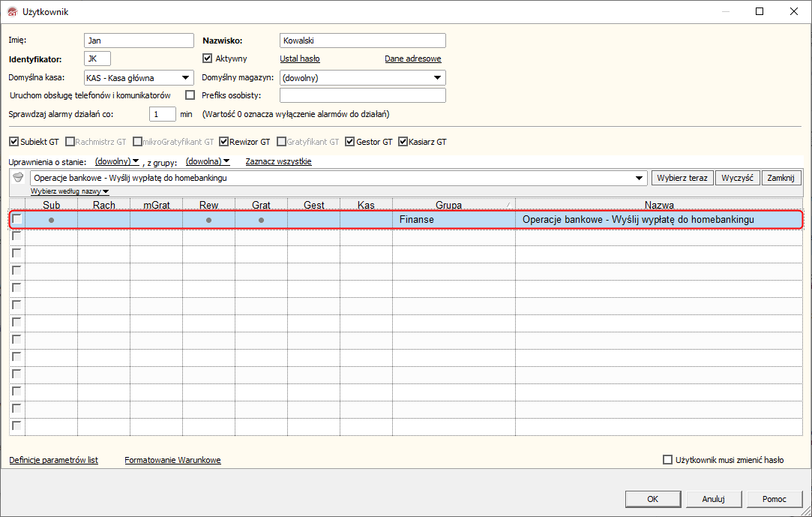Screen dimensions: 812x517
Task: Expand the Domyślny magazyn combo box
Action: click(x=438, y=78)
